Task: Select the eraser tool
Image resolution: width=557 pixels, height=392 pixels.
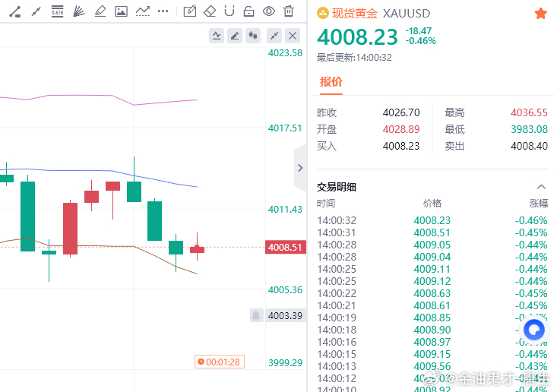Action: [210, 11]
